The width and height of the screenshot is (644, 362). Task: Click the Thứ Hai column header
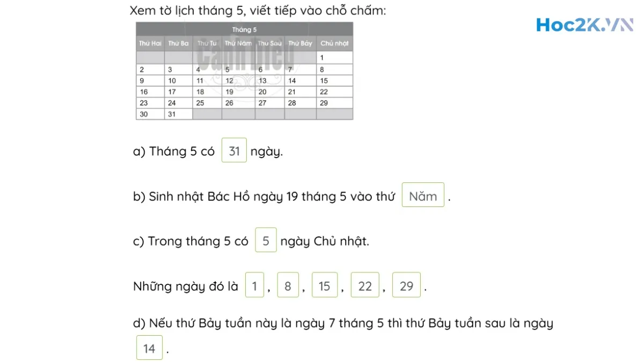coord(150,43)
